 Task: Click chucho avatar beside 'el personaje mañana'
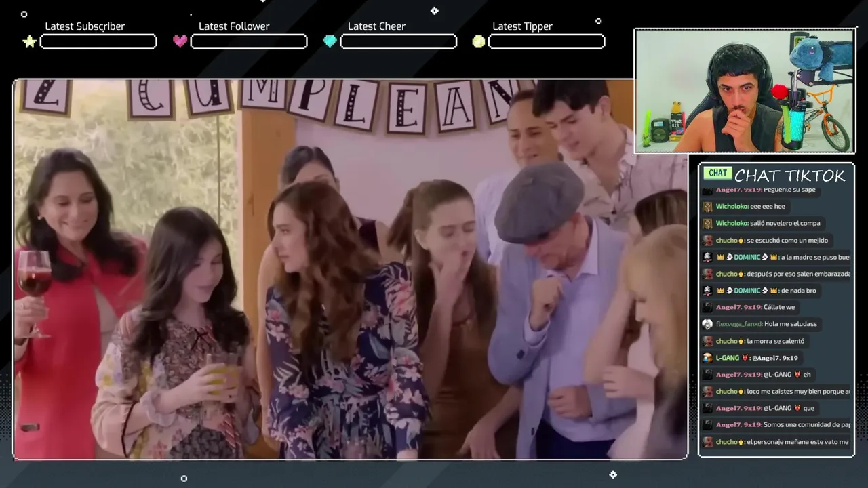(x=707, y=442)
